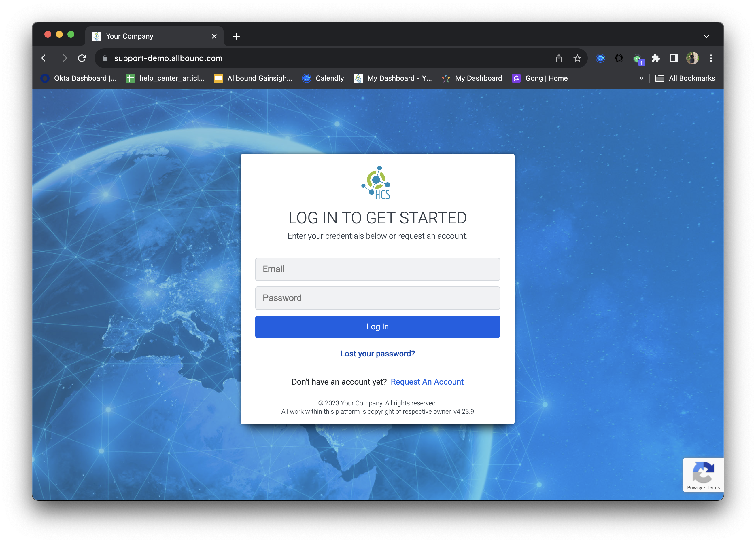756x543 pixels.
Task: Open the Extensions puzzle piece menu
Action: [x=656, y=58]
